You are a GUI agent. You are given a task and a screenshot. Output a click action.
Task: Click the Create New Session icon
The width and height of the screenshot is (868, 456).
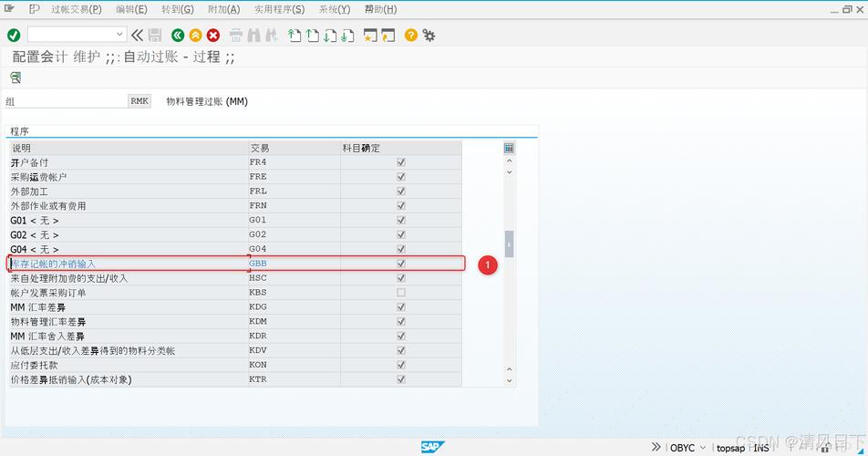click(369, 35)
